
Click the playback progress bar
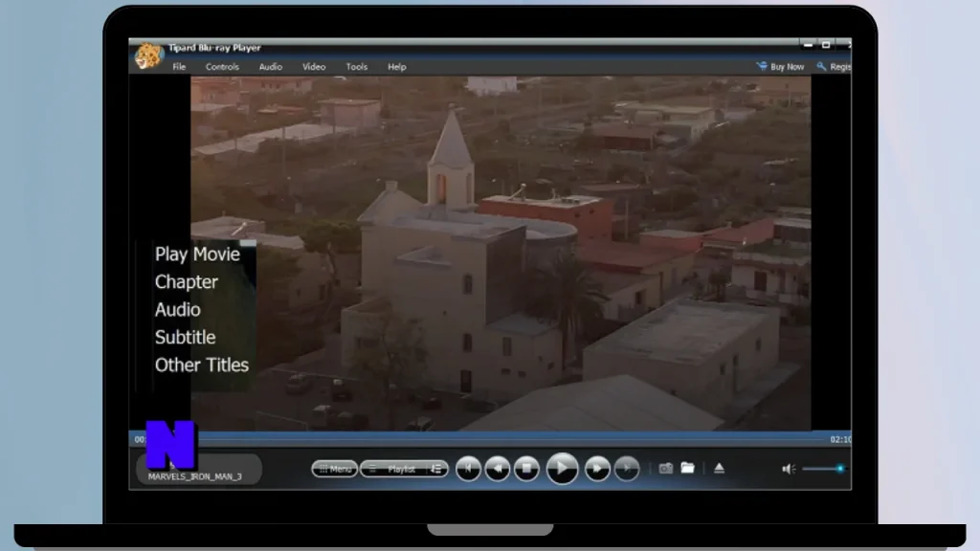(513, 439)
